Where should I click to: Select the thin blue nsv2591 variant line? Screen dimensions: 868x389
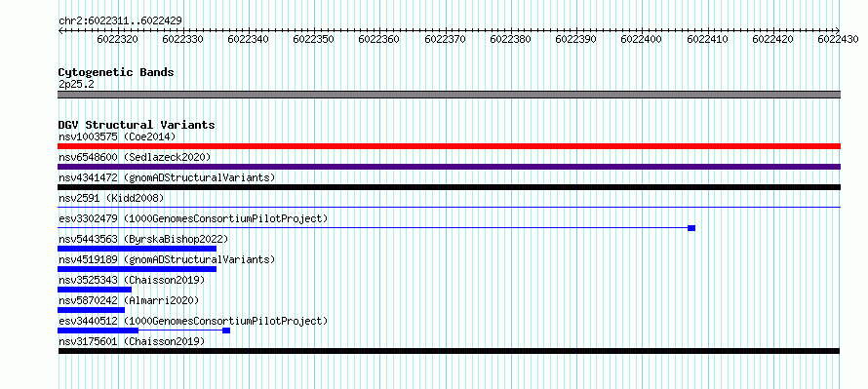tap(449, 208)
